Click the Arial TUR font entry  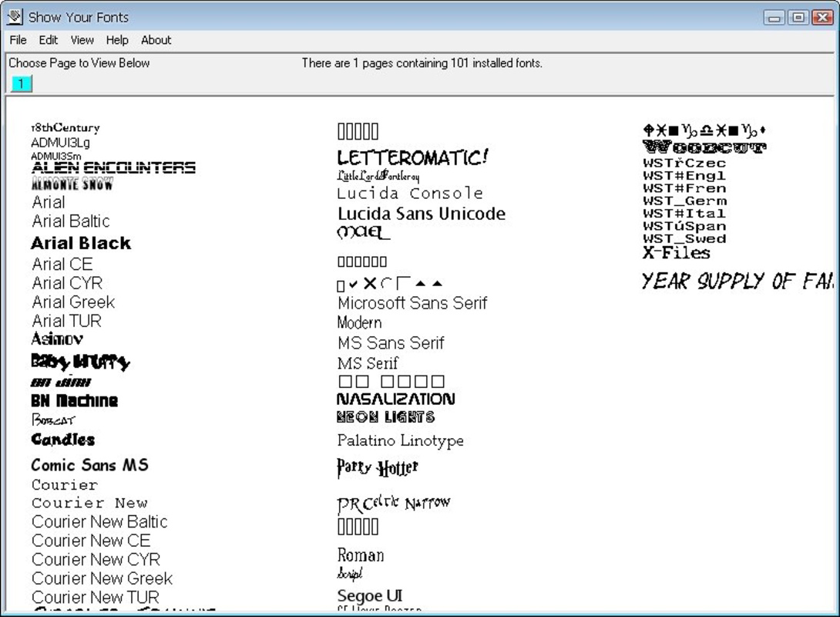pyautogui.click(x=66, y=321)
